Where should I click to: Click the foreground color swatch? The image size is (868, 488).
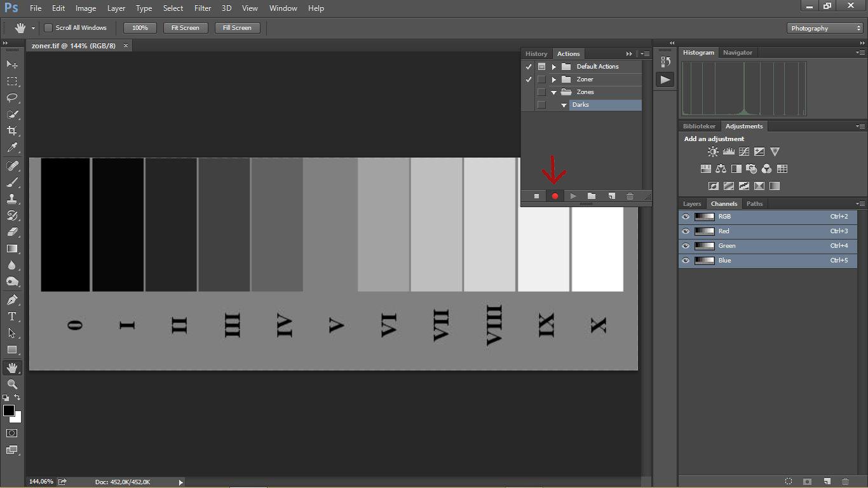[9, 410]
